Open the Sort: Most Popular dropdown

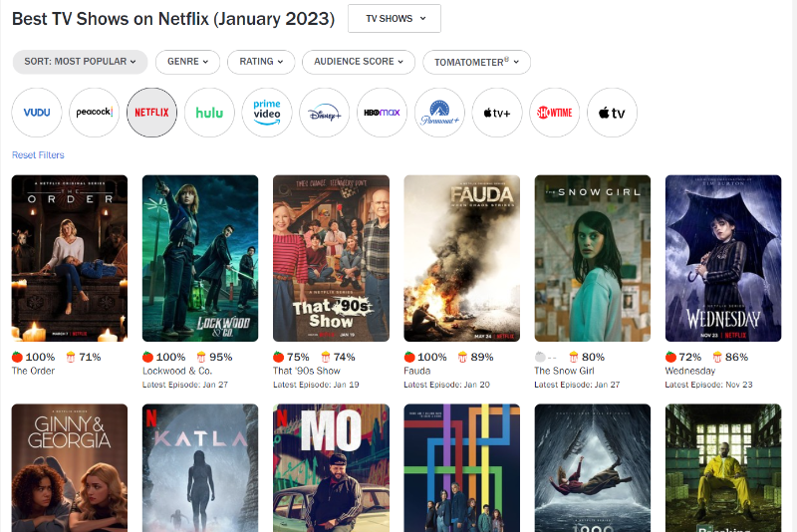pos(80,62)
